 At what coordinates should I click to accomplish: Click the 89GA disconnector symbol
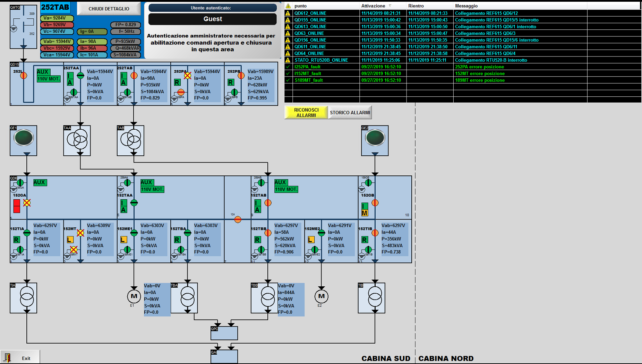click(20, 183)
